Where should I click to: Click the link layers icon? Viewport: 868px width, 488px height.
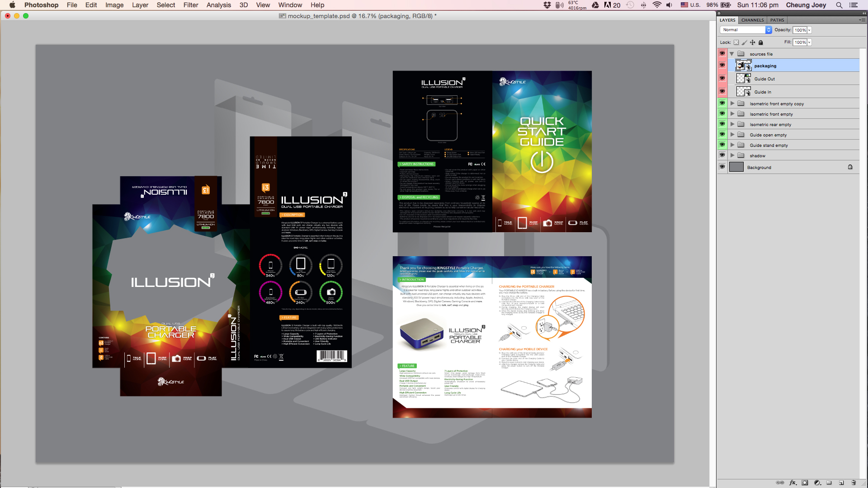780,483
